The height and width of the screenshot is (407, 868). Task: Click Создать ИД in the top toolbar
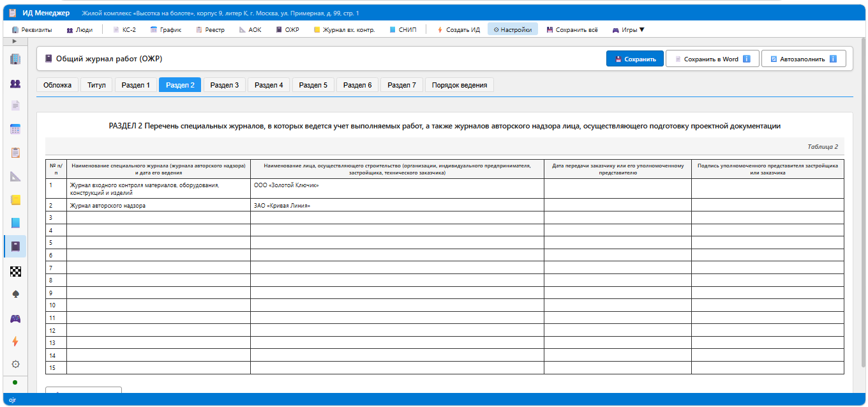(458, 29)
